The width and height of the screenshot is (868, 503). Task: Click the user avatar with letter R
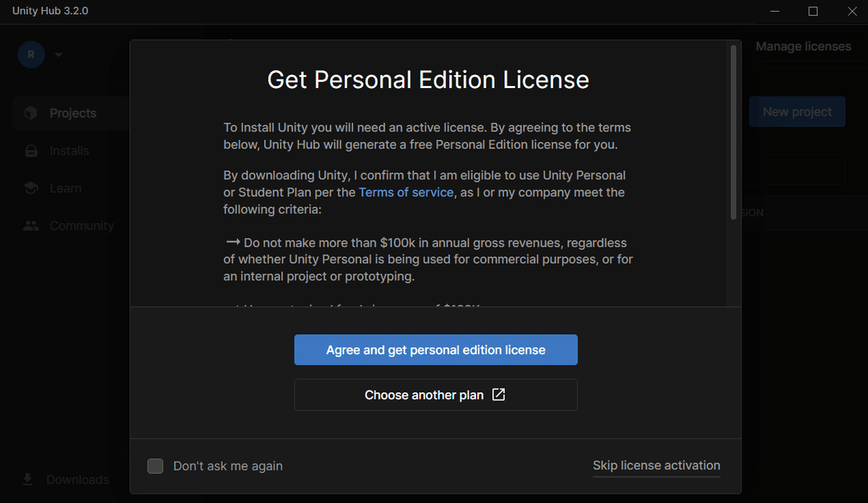point(31,55)
